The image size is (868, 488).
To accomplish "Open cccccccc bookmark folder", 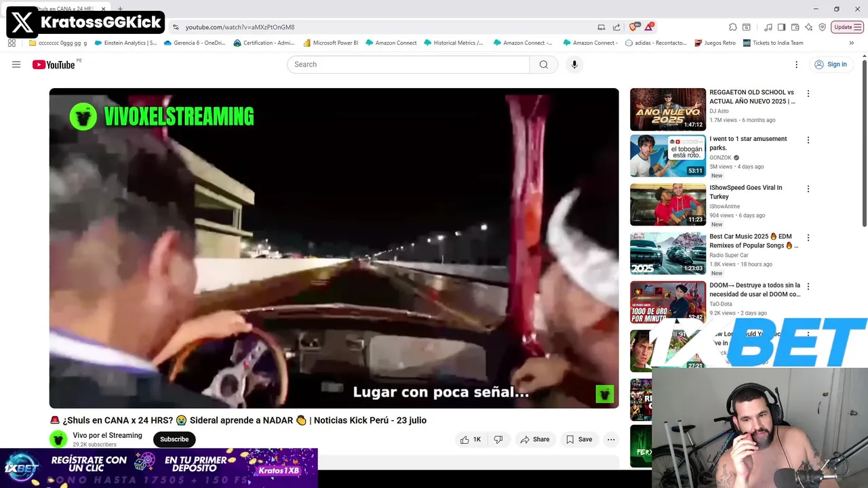I will (58, 43).
